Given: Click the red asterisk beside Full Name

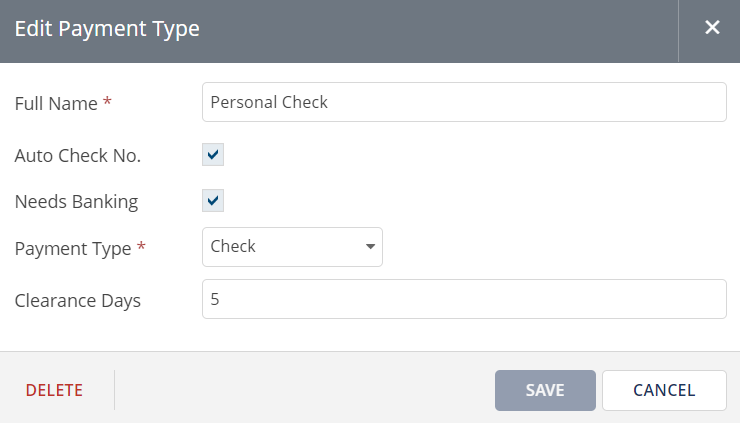Looking at the screenshot, I should [107, 103].
